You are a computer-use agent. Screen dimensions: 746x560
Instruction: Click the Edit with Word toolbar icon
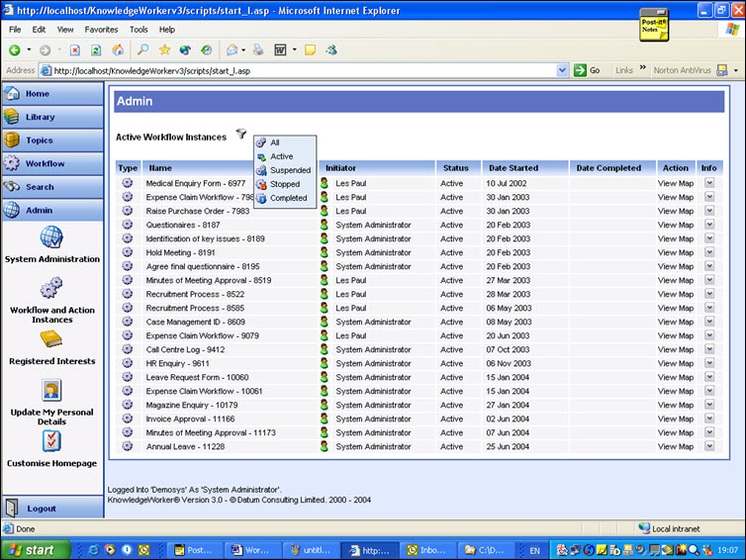pos(280,49)
